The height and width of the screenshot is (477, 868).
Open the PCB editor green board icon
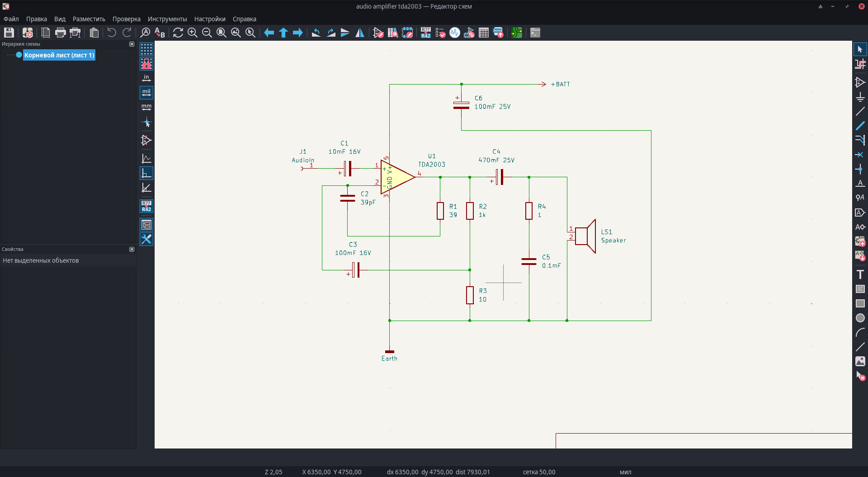517,33
